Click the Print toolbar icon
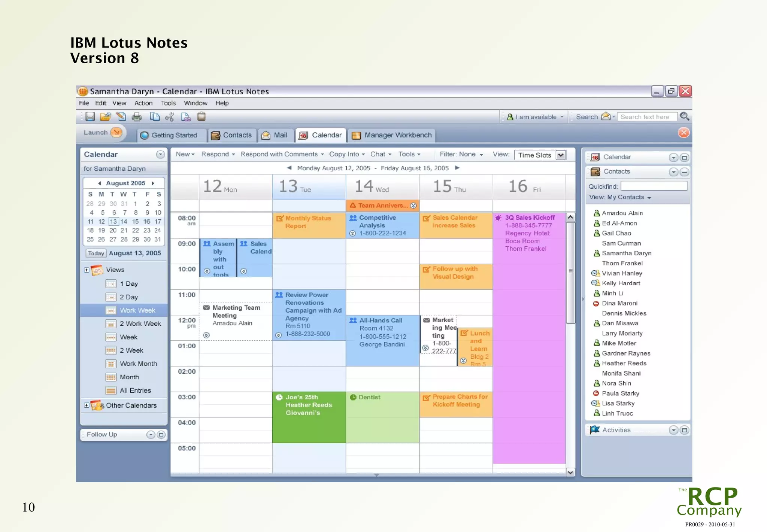767x532 pixels. 137,117
